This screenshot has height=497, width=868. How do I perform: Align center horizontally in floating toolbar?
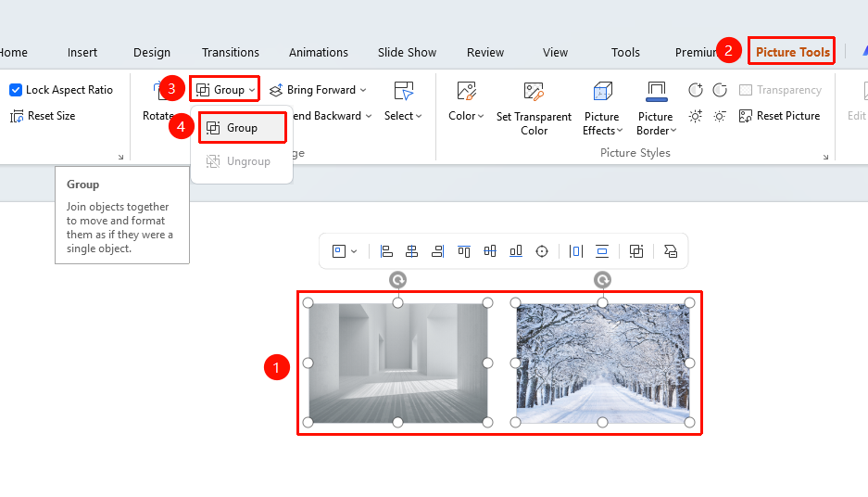412,251
